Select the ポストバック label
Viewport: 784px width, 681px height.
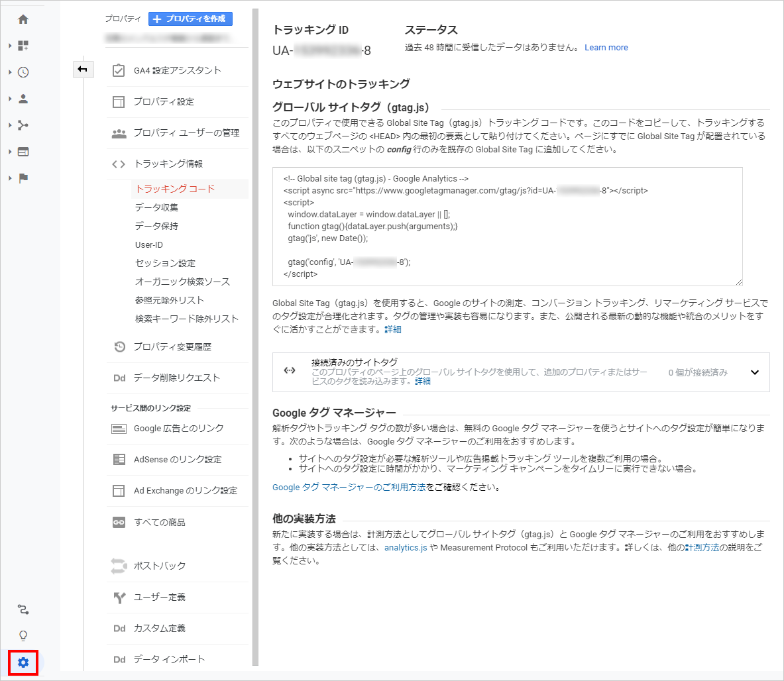(x=160, y=566)
